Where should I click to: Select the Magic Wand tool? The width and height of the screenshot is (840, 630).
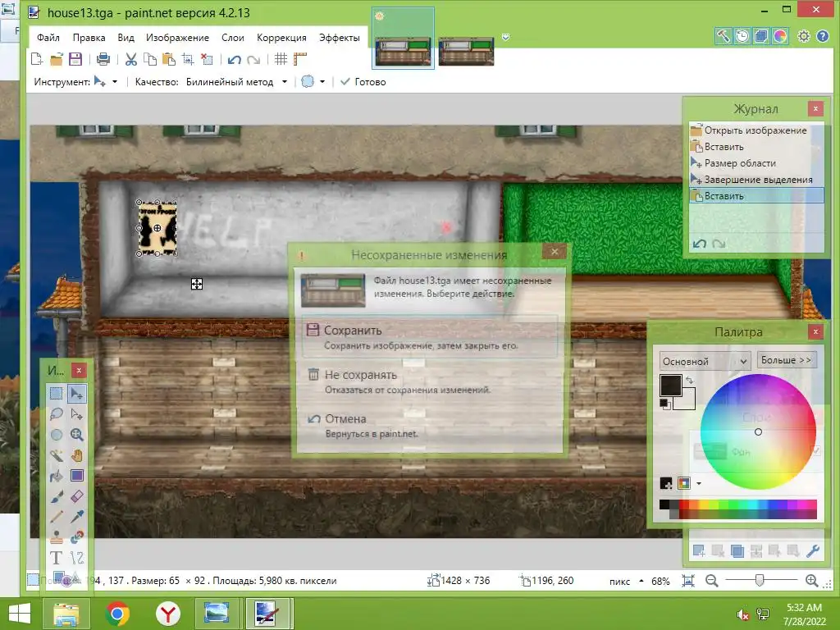pyautogui.click(x=57, y=455)
